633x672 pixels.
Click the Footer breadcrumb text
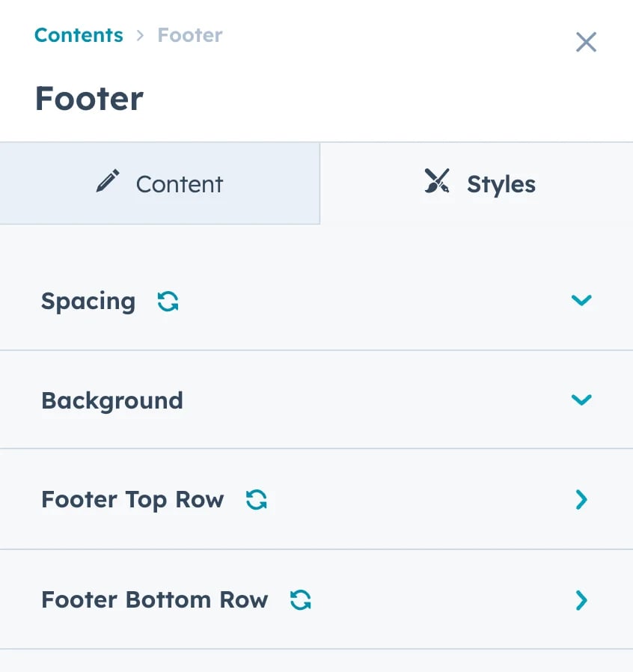[x=190, y=35]
